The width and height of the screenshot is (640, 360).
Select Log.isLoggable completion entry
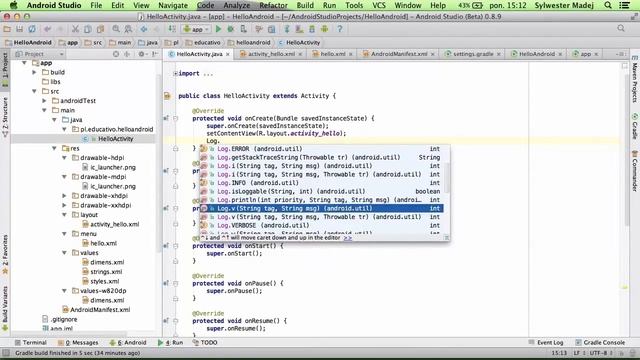(x=321, y=191)
